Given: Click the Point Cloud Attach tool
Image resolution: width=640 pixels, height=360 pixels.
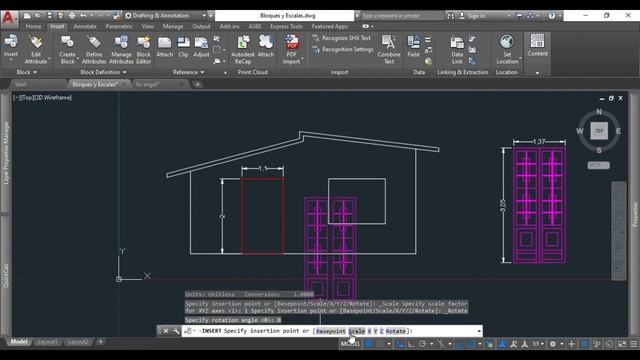Looking at the screenshot, I should click(266, 47).
